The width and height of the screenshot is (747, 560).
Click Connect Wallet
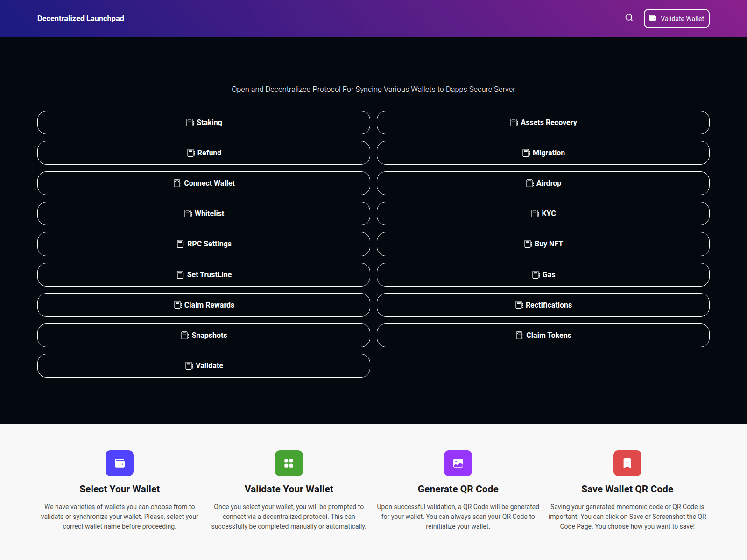204,183
